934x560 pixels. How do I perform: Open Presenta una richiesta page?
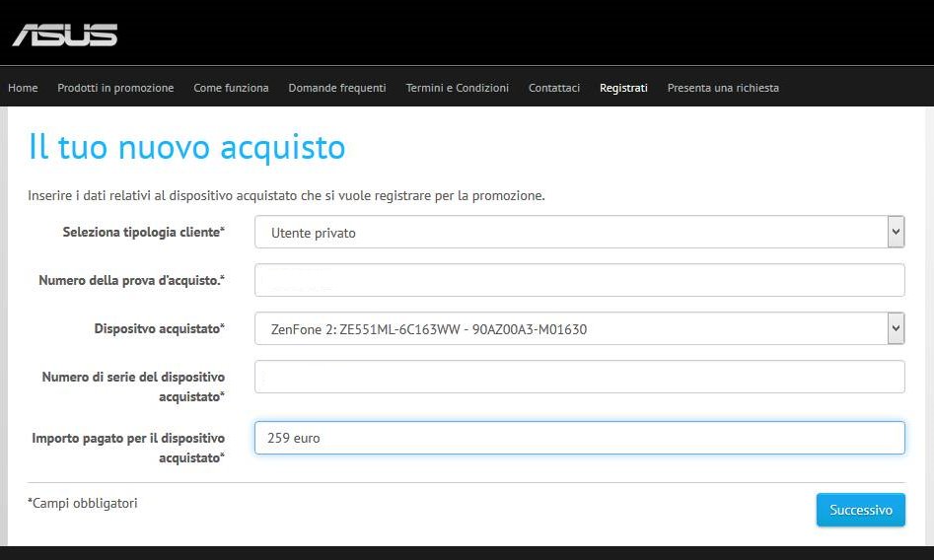point(723,88)
